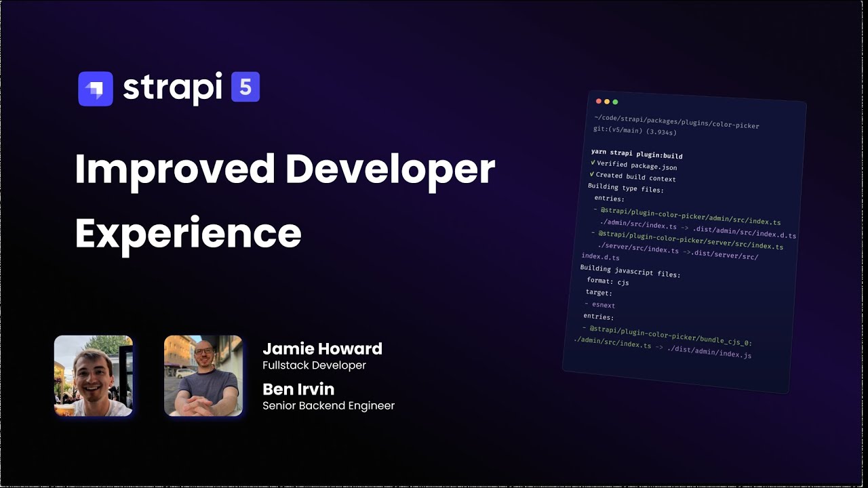Screen dimensions: 868x488
Task: Select the 'Improved Developer' heading line
Action: (285, 169)
